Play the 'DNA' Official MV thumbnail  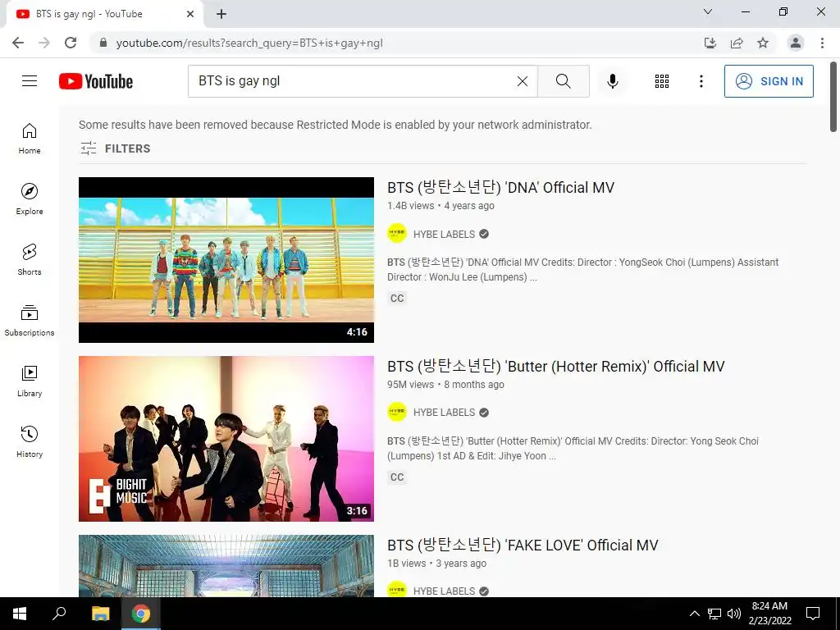pos(226,260)
